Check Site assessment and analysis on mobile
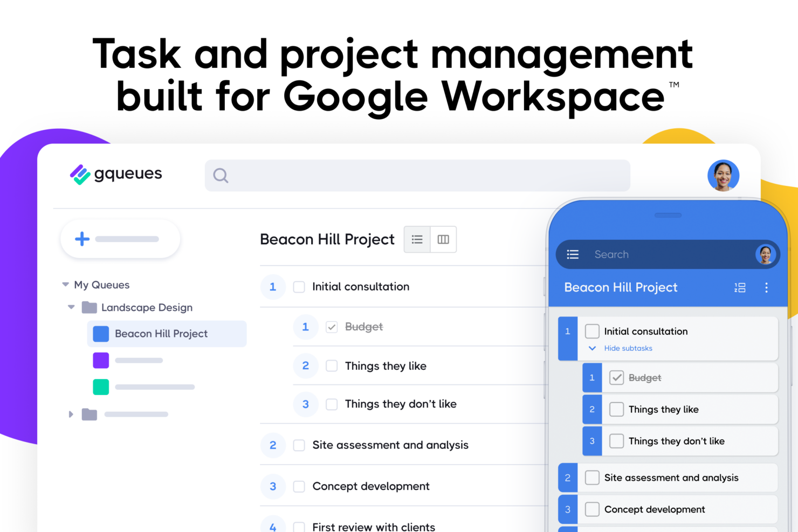Screen dimensions: 798x532 [592, 478]
